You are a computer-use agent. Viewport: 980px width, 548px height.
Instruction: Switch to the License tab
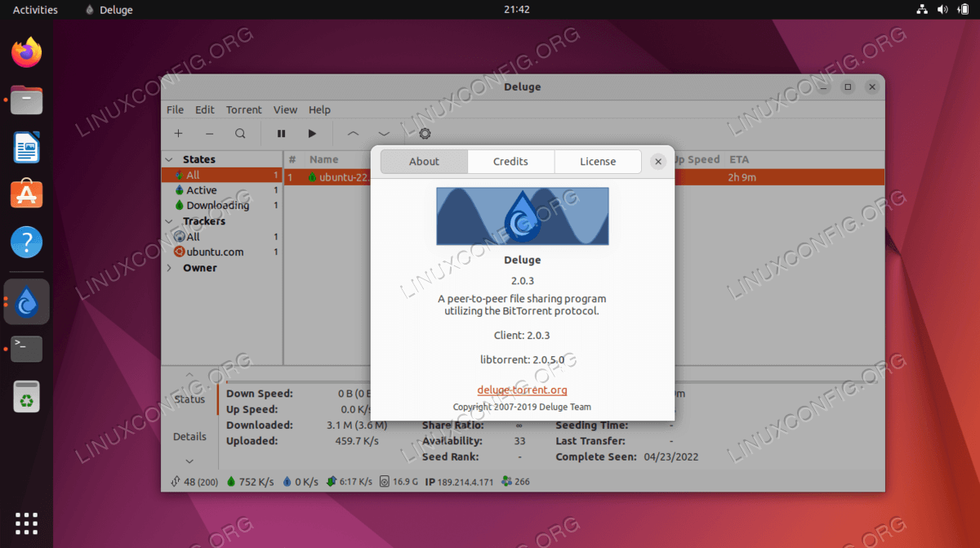(x=598, y=162)
